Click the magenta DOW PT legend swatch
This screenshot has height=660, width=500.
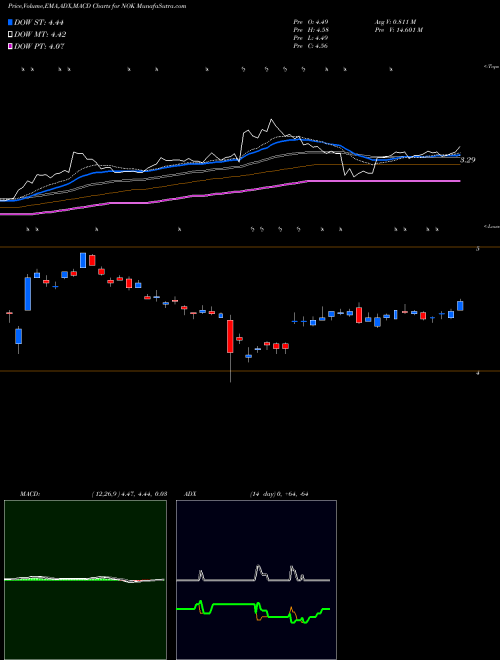pyautogui.click(x=11, y=46)
